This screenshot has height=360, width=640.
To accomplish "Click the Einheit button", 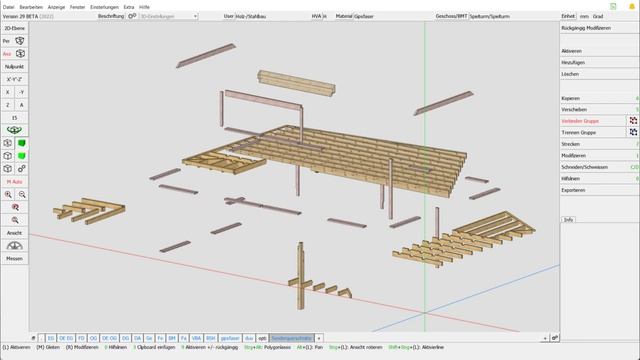I will (x=568, y=16).
